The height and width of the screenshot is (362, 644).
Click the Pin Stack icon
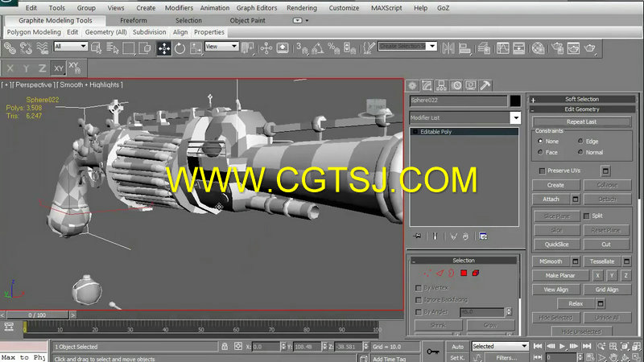[417, 237]
